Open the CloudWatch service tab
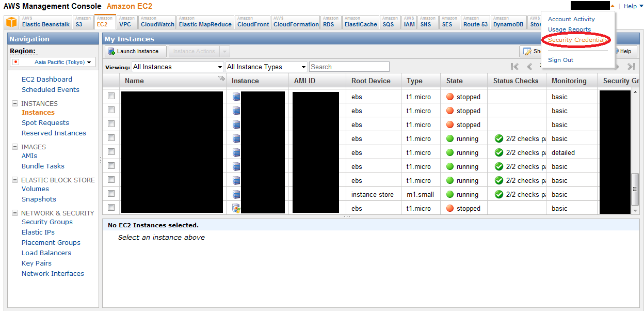Screen dimensions: 644x311 tap(157, 22)
